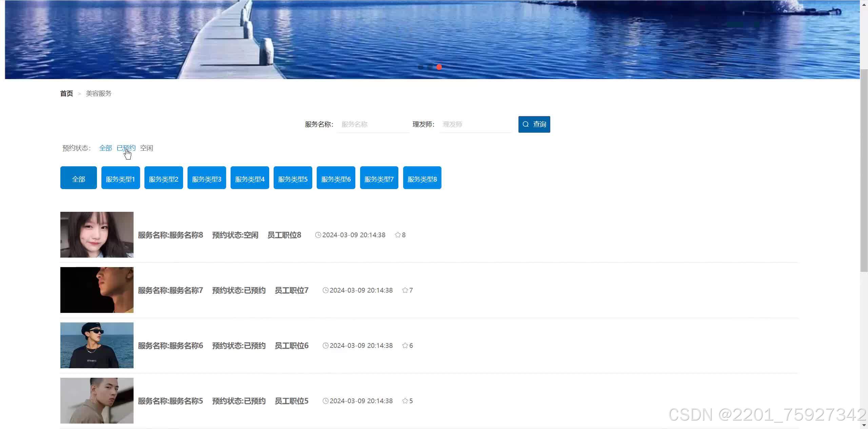Select the red active carousel dot
This screenshot has width=868, height=429.
(439, 67)
